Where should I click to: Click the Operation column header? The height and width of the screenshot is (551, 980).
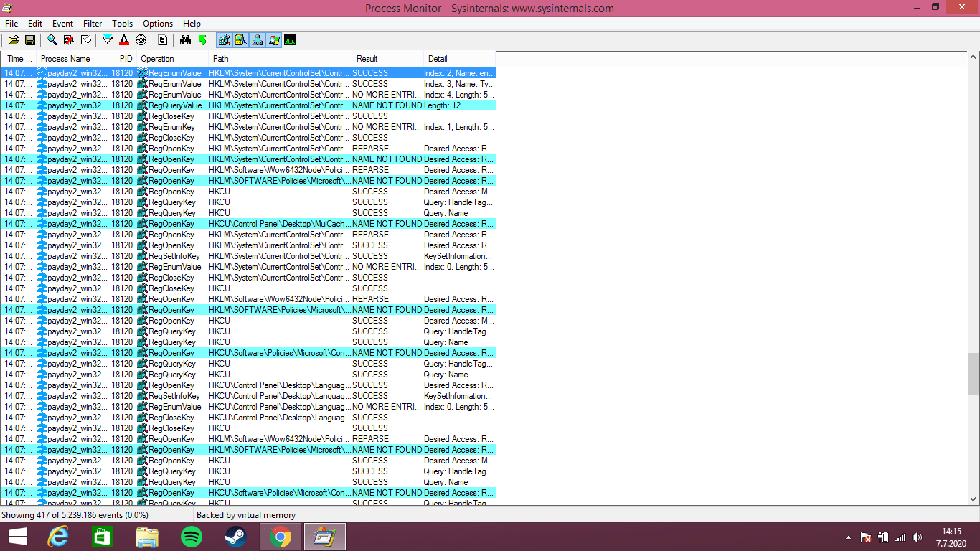(x=172, y=59)
